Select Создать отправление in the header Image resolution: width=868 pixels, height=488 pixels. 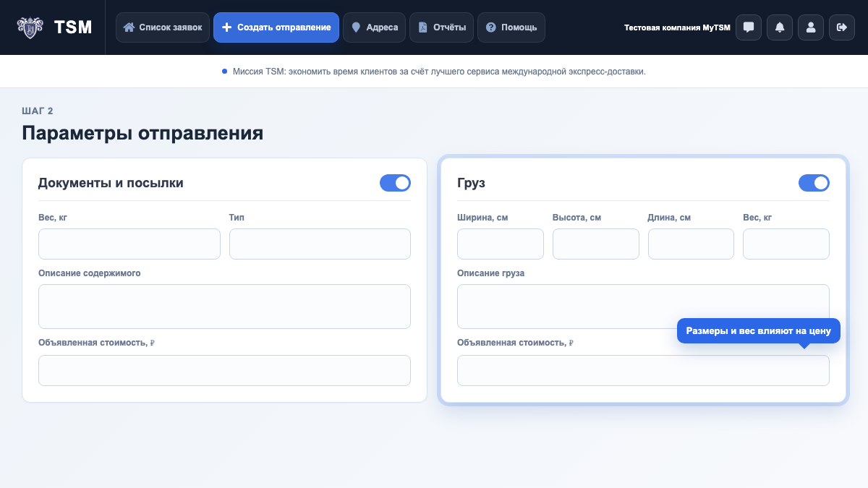click(276, 27)
